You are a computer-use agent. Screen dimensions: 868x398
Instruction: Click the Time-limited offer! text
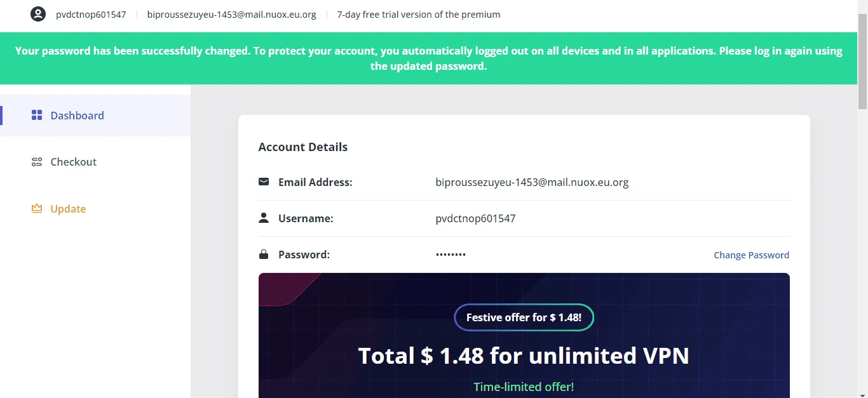tap(524, 387)
